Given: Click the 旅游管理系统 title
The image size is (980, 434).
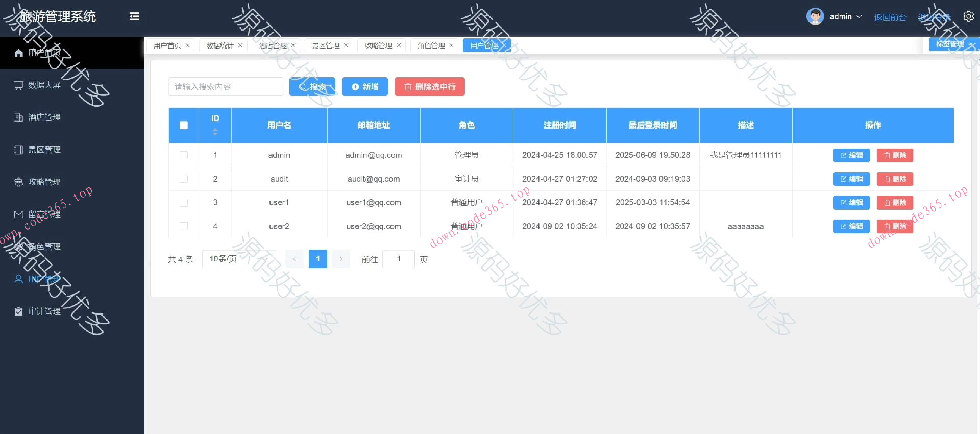Looking at the screenshot, I should [x=58, y=16].
